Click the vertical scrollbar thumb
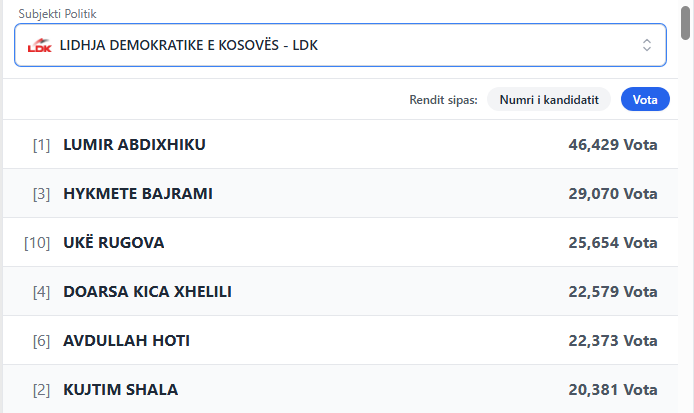Image resolution: width=694 pixels, height=413 pixels. 687,20
